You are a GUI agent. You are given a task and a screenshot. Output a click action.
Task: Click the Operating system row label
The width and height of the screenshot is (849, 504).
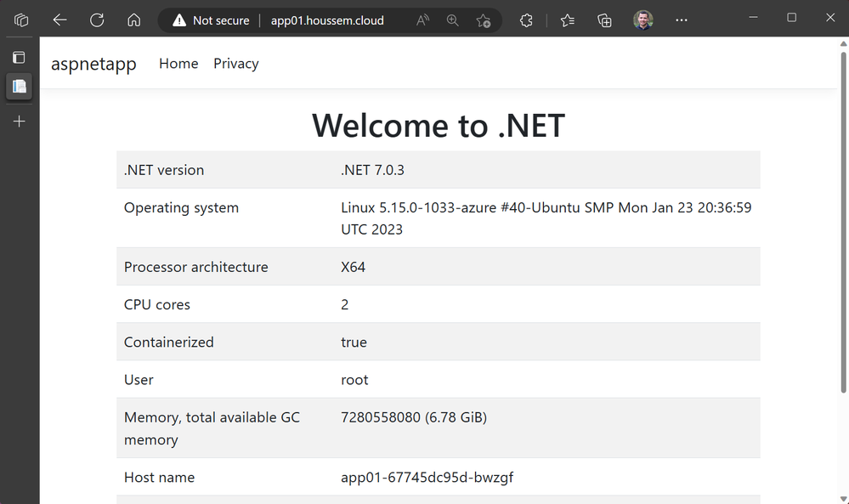pos(181,208)
